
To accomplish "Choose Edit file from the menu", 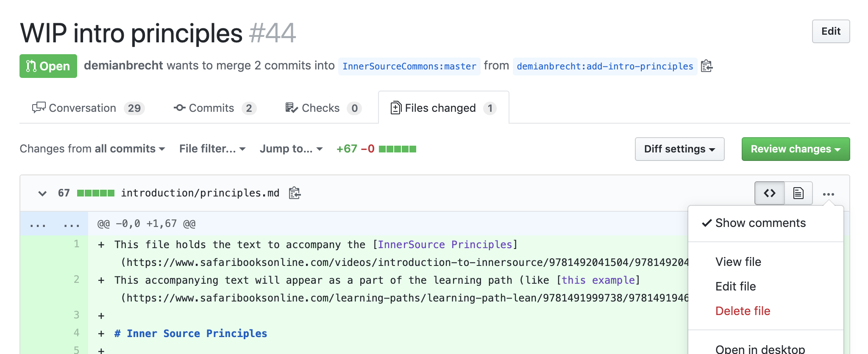I will tap(735, 286).
